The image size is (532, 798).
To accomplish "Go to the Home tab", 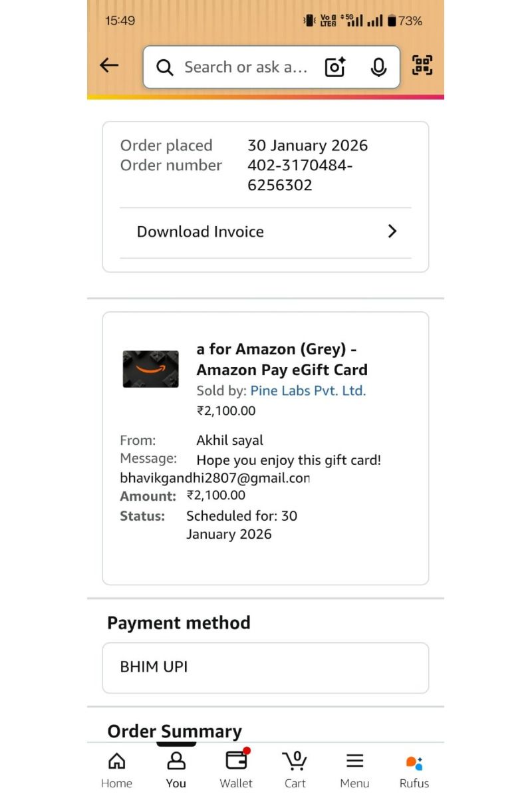I will coord(116,769).
